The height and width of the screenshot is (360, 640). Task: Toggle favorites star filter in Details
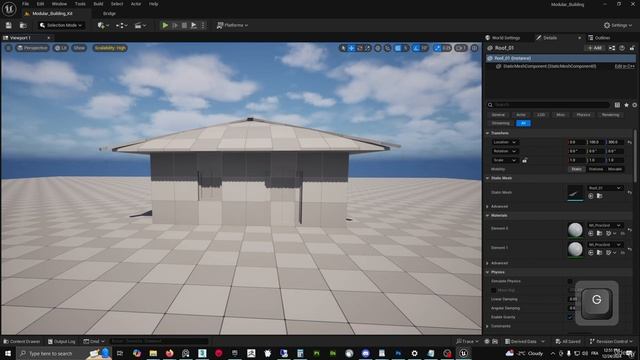[x=626, y=105]
